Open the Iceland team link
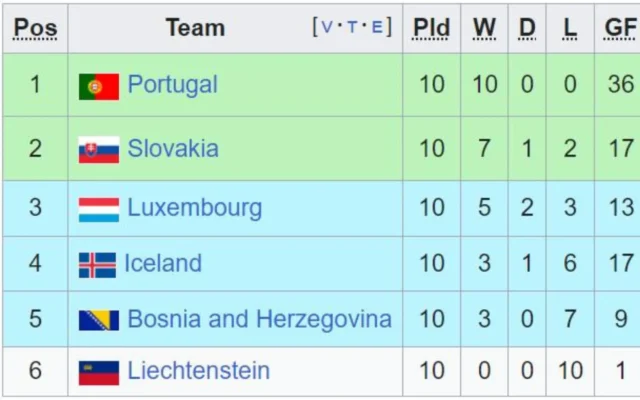This screenshot has width=640, height=400. (x=163, y=264)
